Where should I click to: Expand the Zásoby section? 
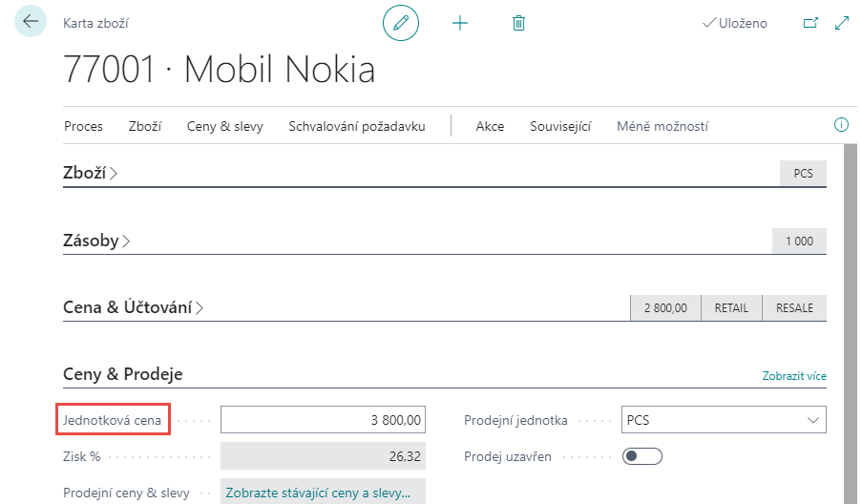click(95, 241)
